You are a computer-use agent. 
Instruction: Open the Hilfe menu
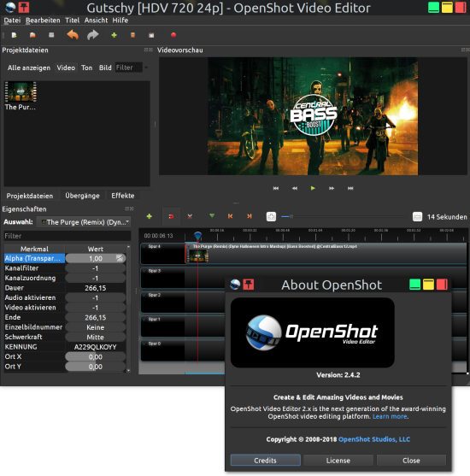pyautogui.click(x=120, y=21)
